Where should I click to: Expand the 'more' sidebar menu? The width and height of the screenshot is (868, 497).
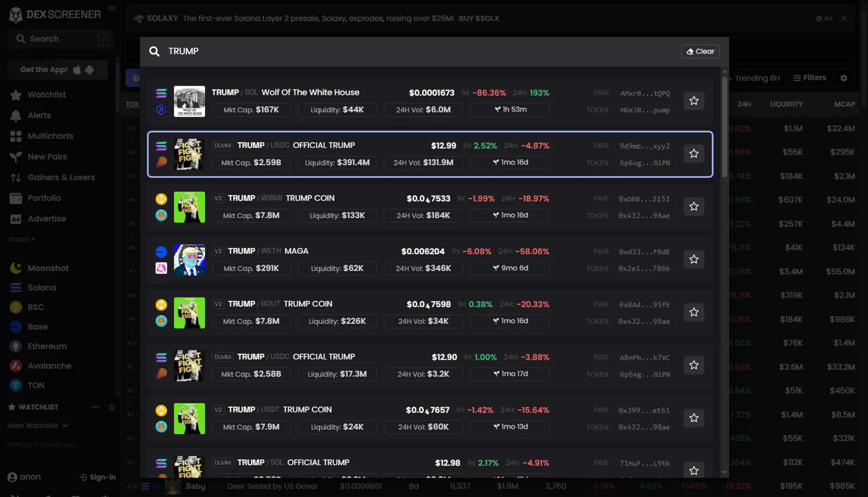[22, 239]
